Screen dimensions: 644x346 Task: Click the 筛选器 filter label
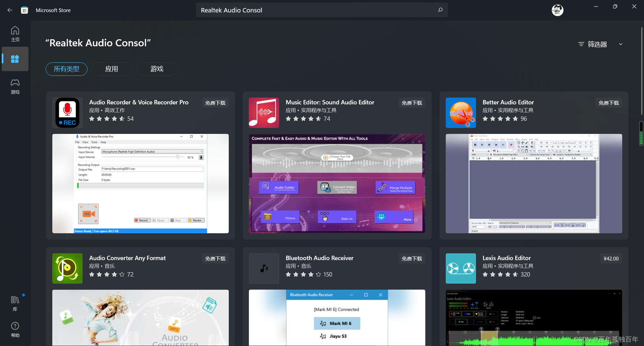pos(597,44)
